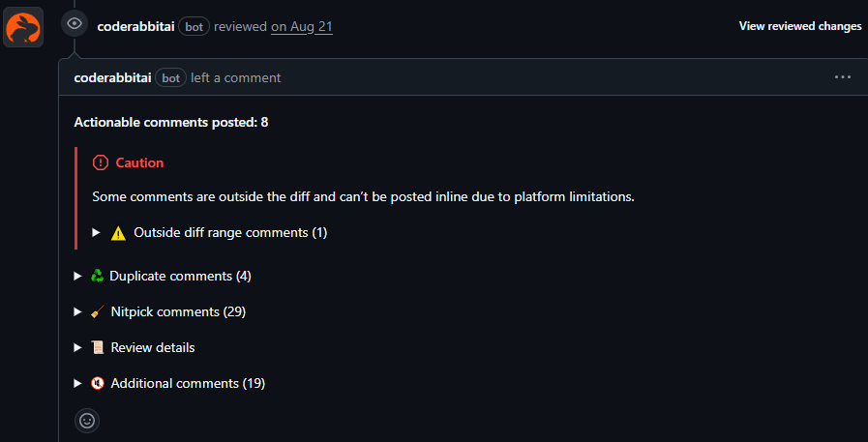The height and width of the screenshot is (442, 868).
Task: Expand Outside diff range comments section
Action: pos(230,233)
